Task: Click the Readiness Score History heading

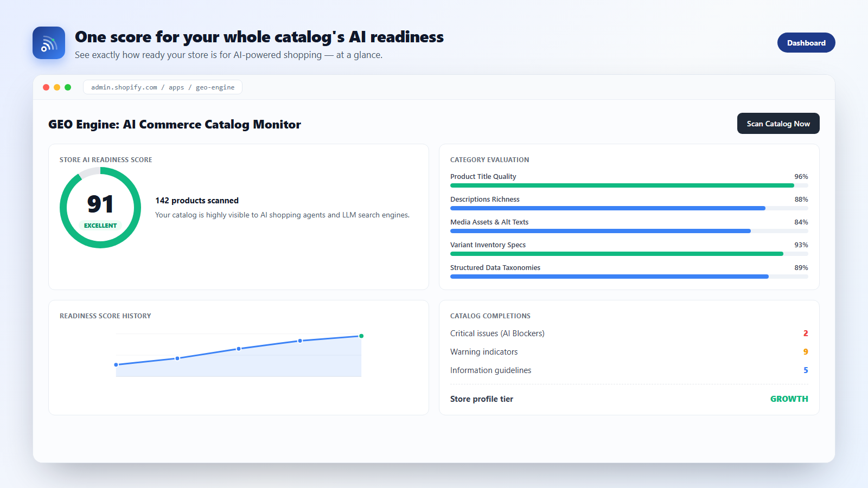Action: (x=105, y=316)
